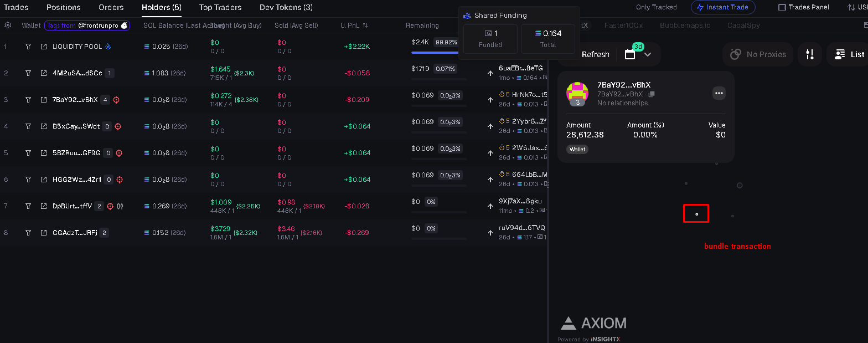
Task: Open the Dev Tokens (3) tab
Action: [286, 7]
